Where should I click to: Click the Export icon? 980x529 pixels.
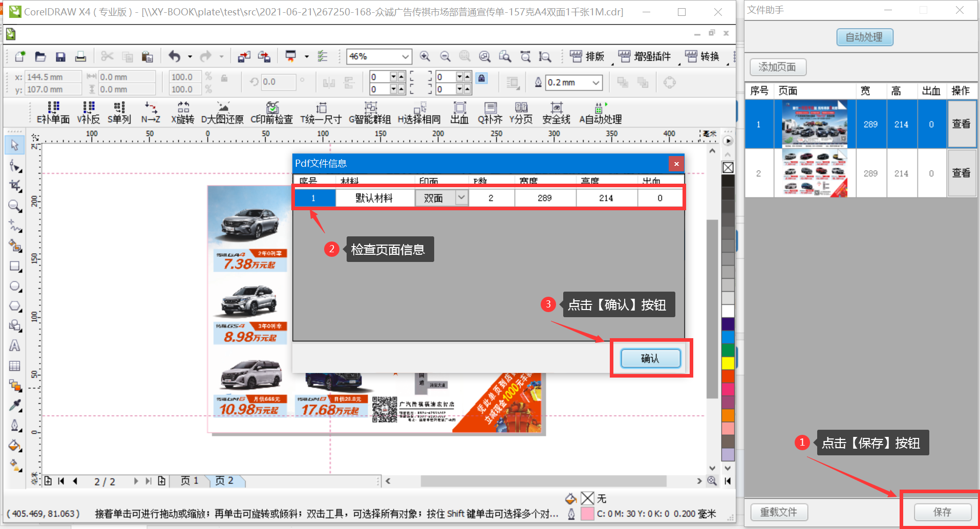pyautogui.click(x=264, y=56)
